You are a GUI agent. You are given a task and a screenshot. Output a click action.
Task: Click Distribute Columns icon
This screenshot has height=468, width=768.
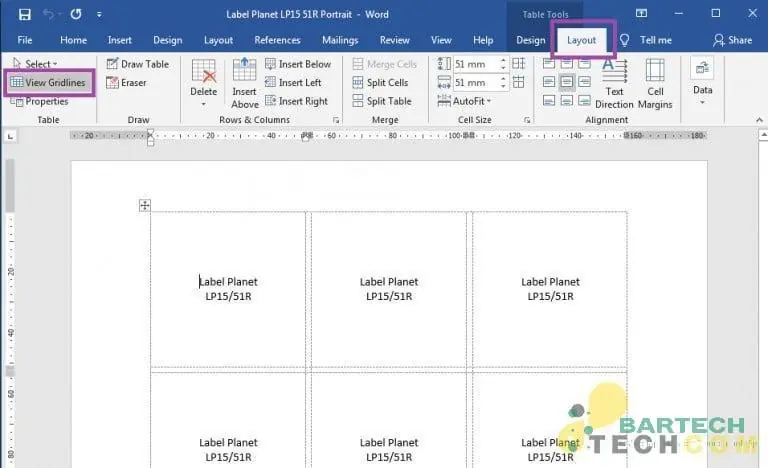pyautogui.click(x=518, y=82)
